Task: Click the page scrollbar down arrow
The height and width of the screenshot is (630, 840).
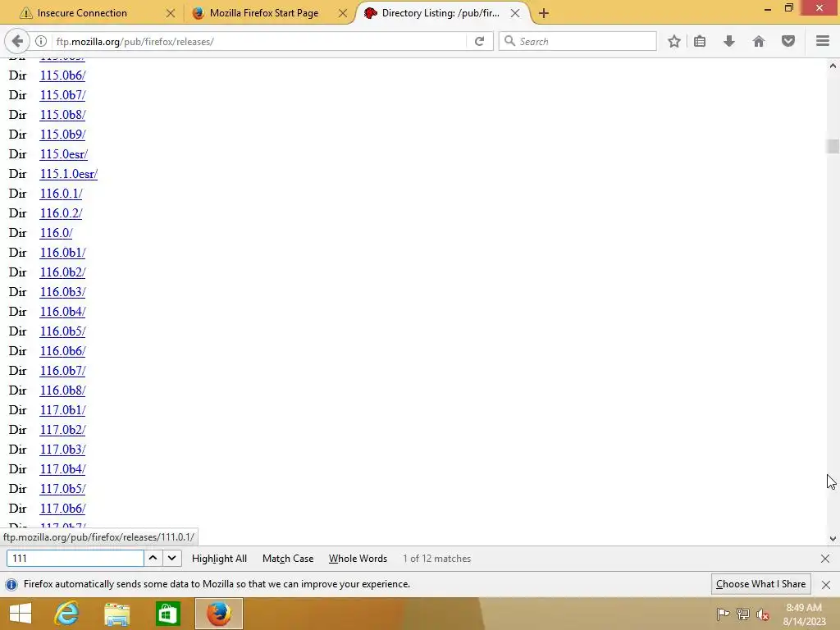Action: coord(833,539)
